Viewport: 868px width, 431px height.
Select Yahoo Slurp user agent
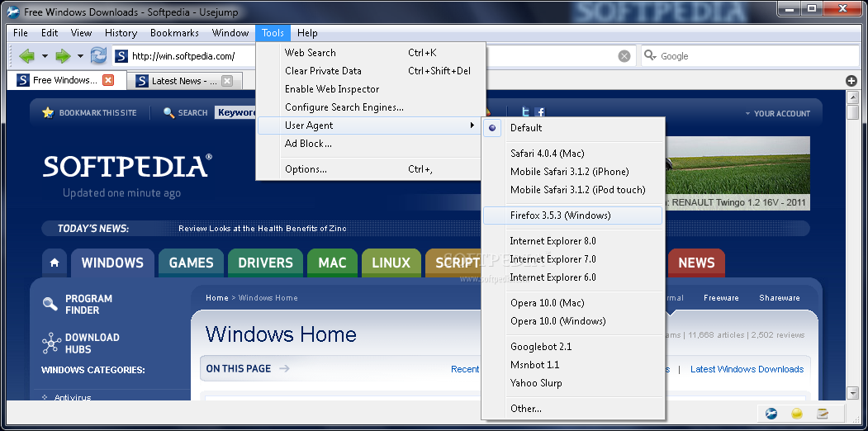572,383
